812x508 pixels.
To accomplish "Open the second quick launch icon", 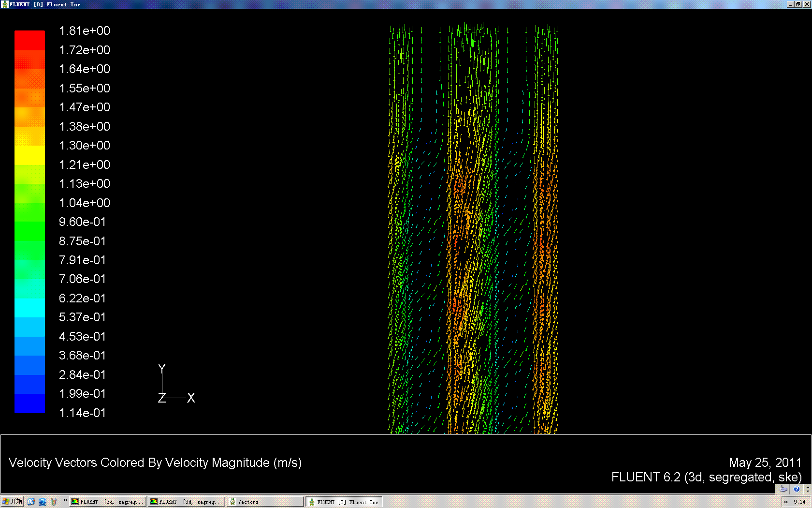I will pos(43,502).
